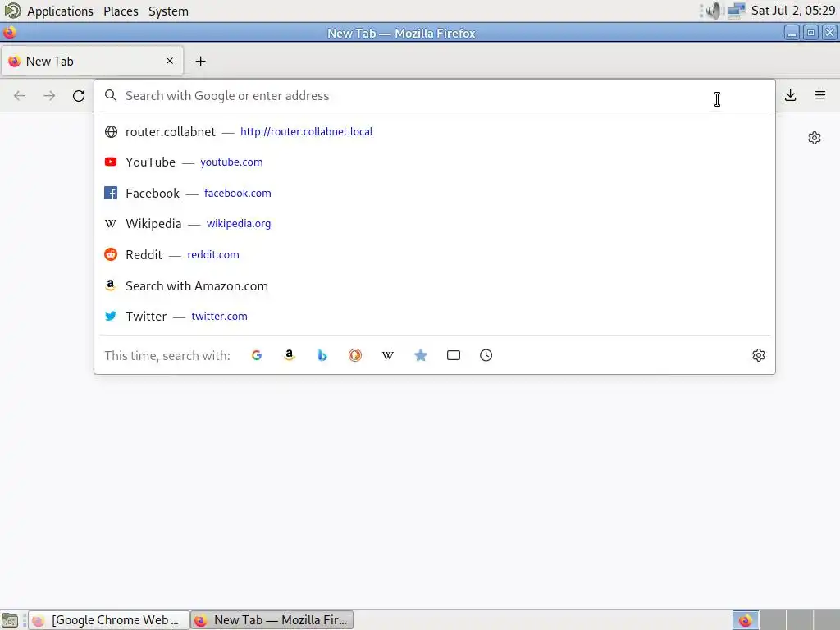Click the magnifier icon in address bar

point(111,95)
